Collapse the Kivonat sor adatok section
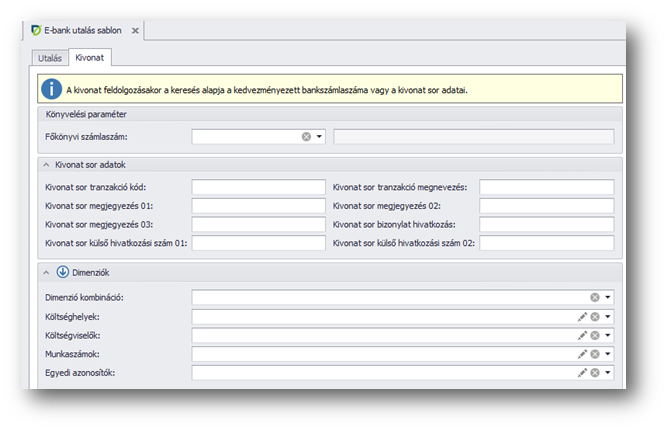The height and width of the screenshot is (431, 668). pos(46,164)
